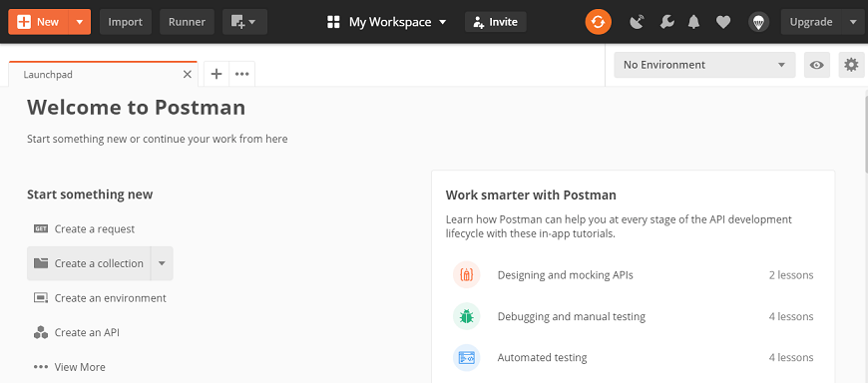Screen dimensions: 868x383
Task: Click the heart icon
Action: (x=723, y=22)
